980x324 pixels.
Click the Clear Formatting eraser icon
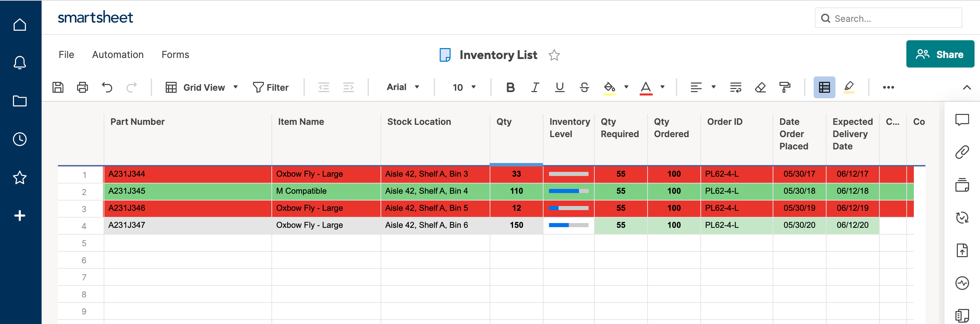point(760,87)
